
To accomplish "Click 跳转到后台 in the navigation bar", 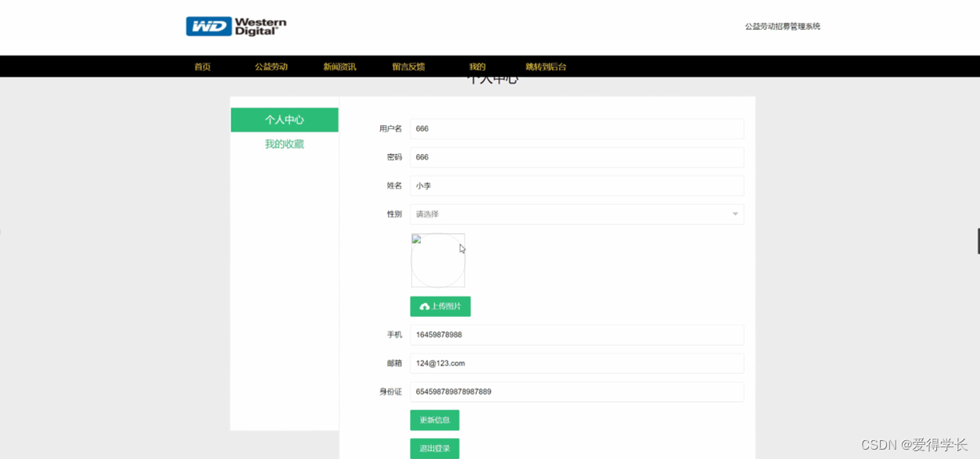I will click(546, 66).
